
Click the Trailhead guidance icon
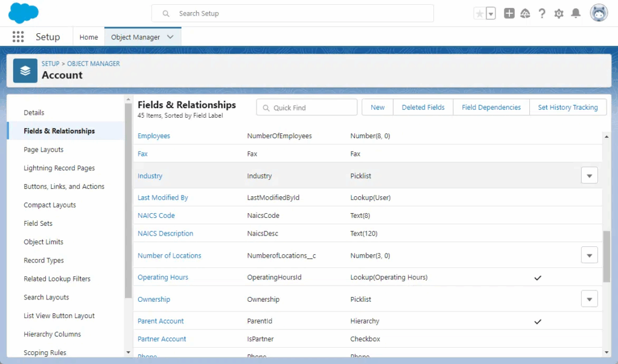(x=525, y=13)
